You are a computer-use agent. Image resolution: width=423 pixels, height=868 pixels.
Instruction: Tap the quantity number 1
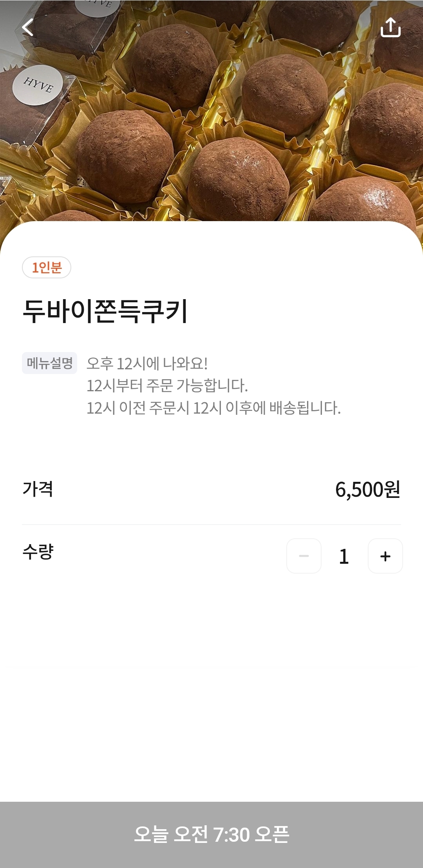point(344,556)
